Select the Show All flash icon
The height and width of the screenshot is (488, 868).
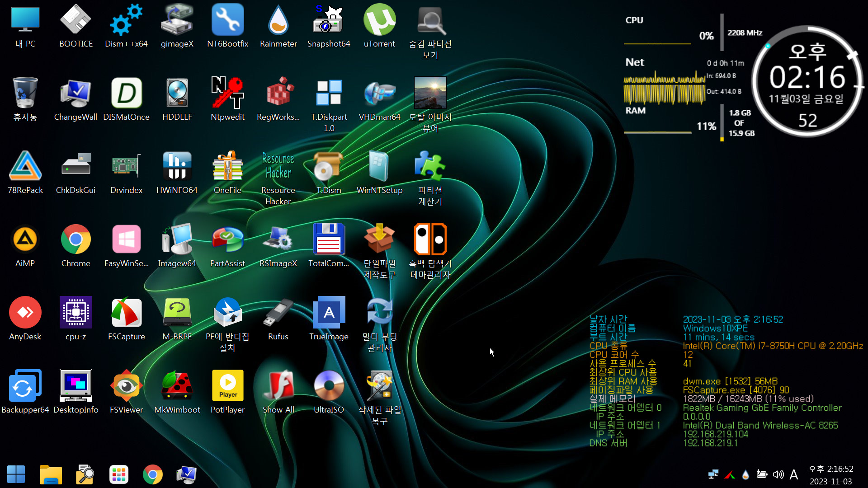point(278,392)
